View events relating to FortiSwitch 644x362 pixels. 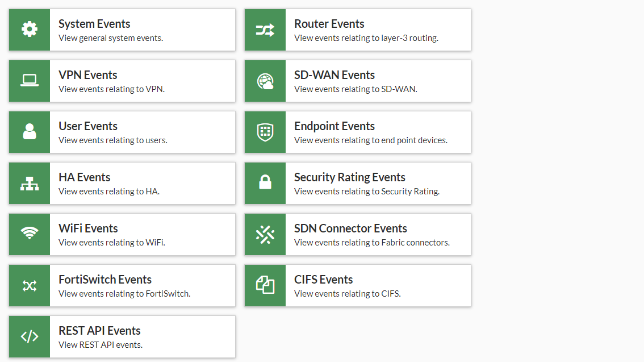[122, 285]
